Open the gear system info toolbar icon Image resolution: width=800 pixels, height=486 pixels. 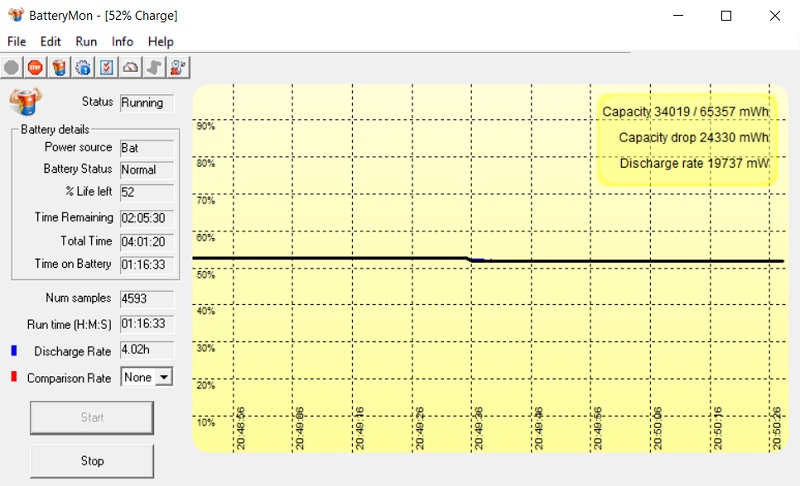coord(83,67)
